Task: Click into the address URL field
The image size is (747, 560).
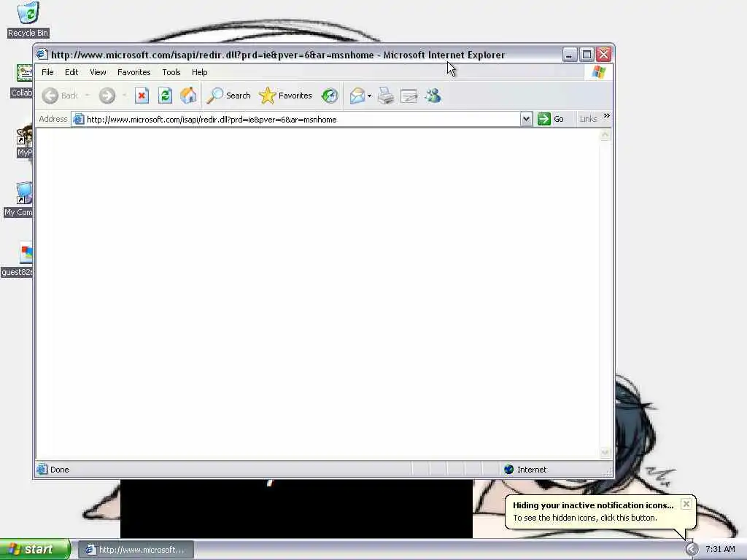Action: pos(303,120)
